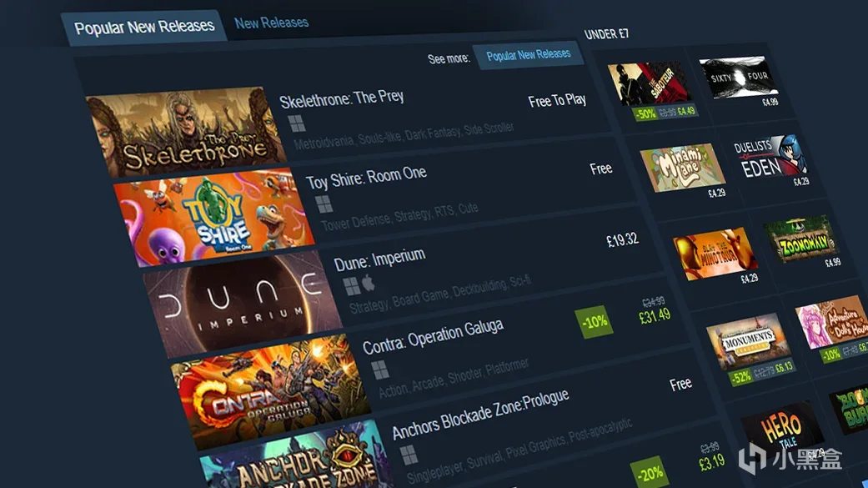
Task: Select Contra: Operation Galuga -10% discount badge
Action: 595,321
